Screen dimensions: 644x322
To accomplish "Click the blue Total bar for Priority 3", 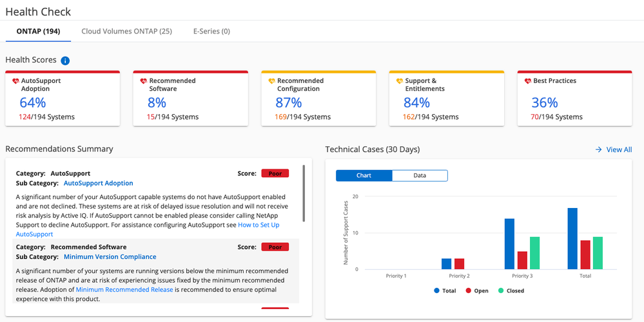I will pyautogui.click(x=509, y=243).
